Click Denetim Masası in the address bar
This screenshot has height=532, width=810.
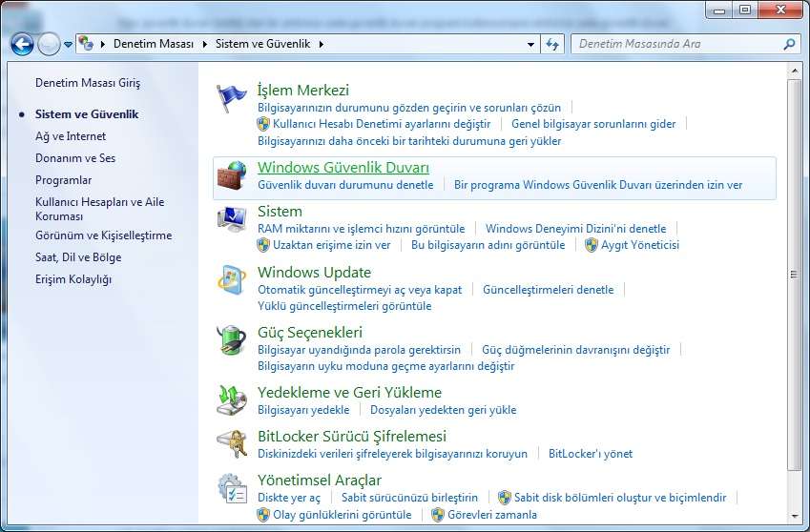154,44
